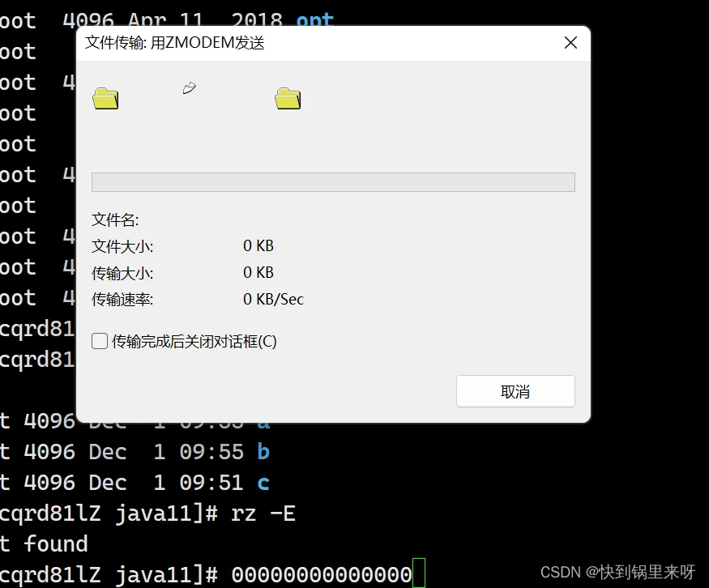This screenshot has height=588, width=709.
Task: Click the 文件名: label
Action: coord(115,220)
